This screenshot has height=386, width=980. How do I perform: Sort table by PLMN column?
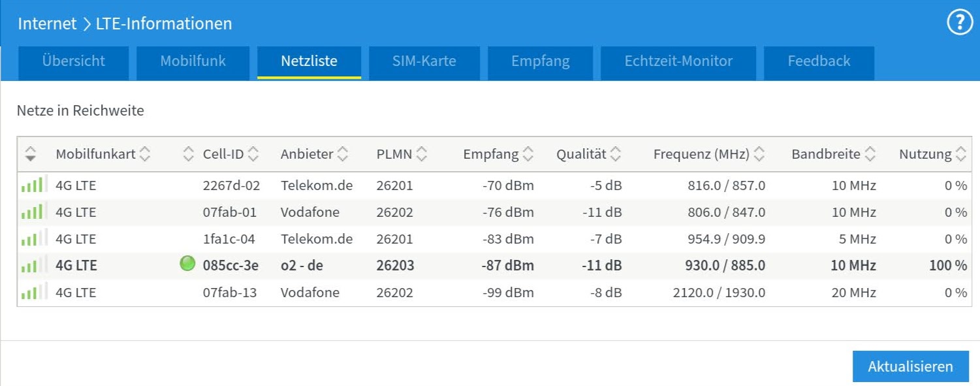422,154
